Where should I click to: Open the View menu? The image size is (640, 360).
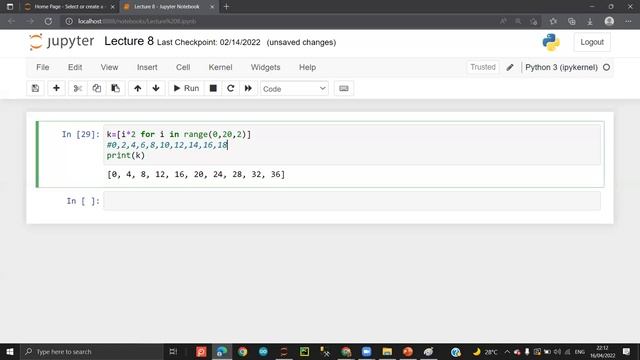(x=109, y=67)
